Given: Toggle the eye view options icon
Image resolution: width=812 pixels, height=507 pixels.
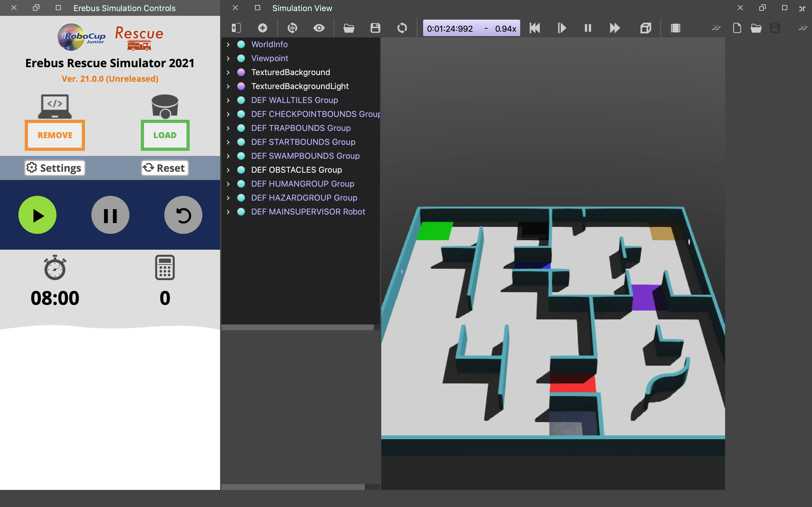Looking at the screenshot, I should pos(319,28).
